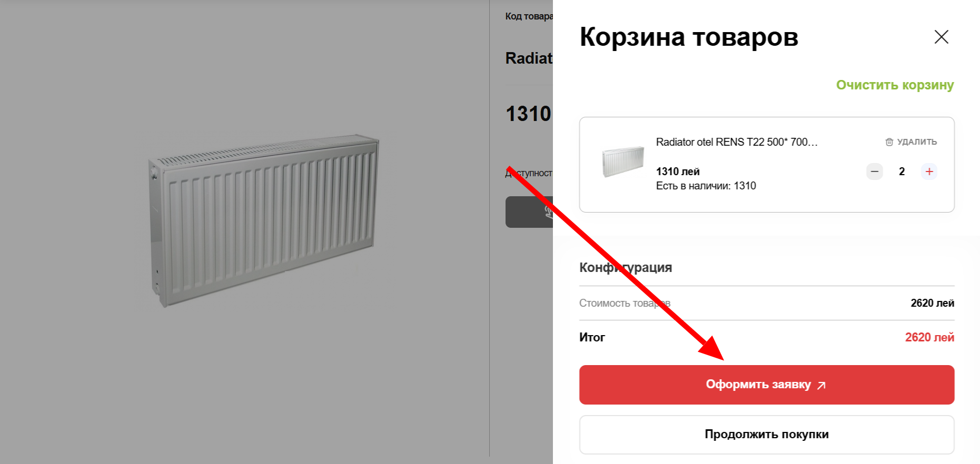Click the Стоимость товаров amount 2620 лей

932,303
